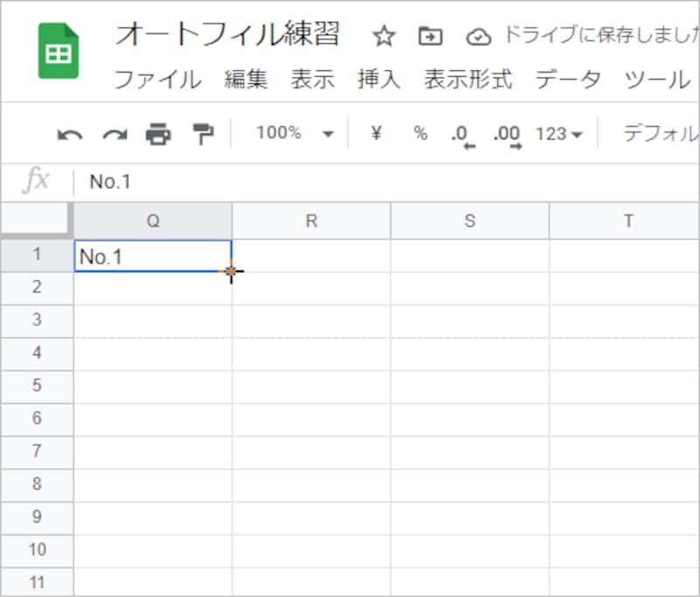Apply currency format with the ¥ icon

click(x=375, y=133)
